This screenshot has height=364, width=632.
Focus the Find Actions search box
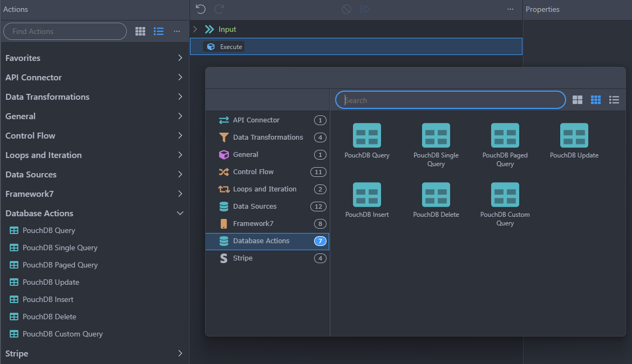tap(65, 31)
